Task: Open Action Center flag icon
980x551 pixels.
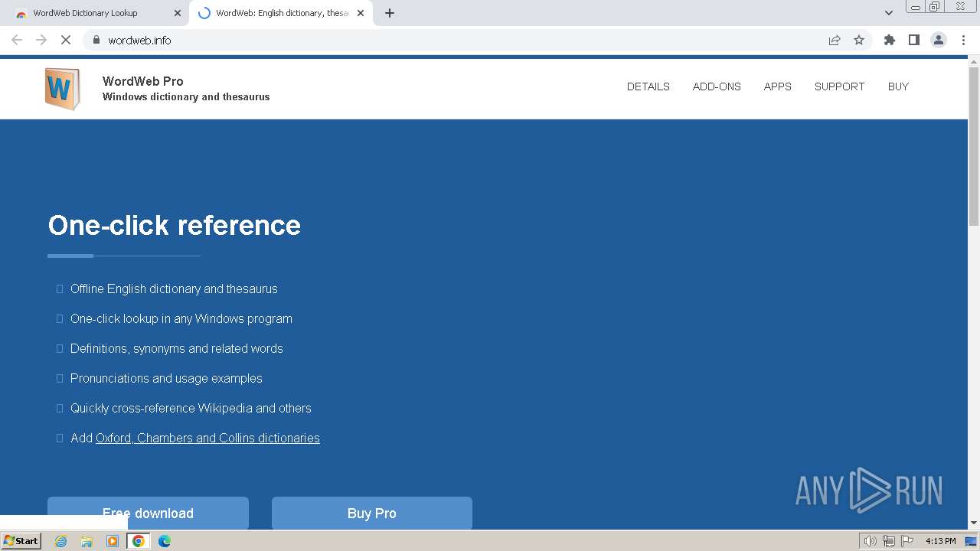Action: tap(907, 541)
